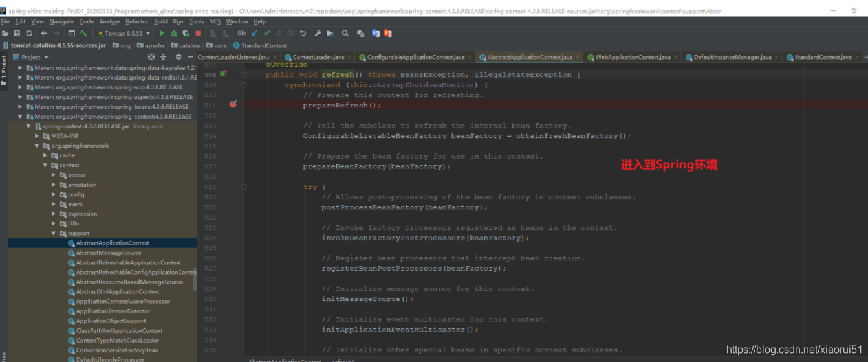
Task: Collapse the support folder in project tree
Action: [54, 233]
